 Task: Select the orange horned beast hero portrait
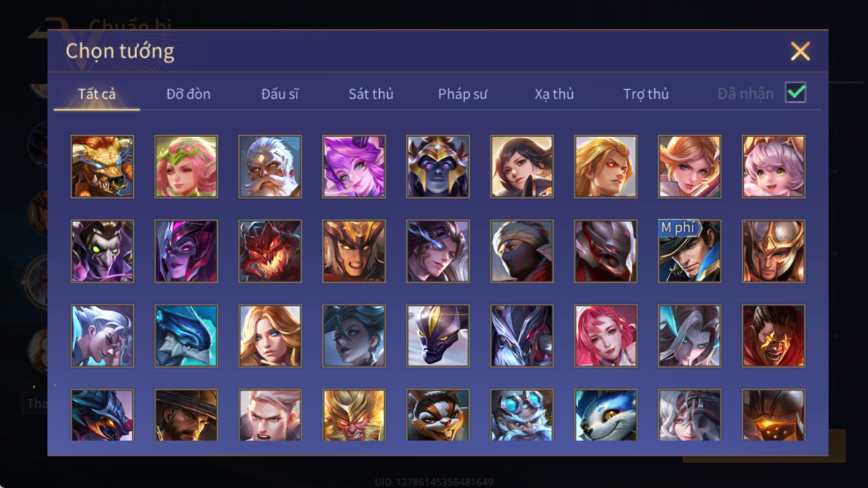pos(102,167)
